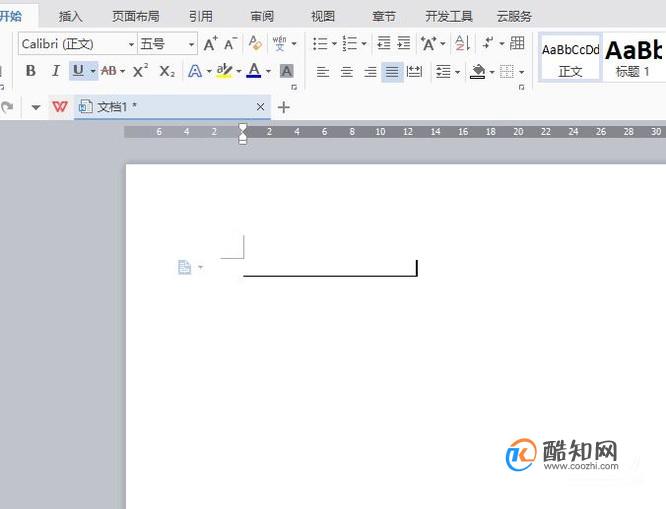Close the 文档1 document tab
Image resolution: width=666 pixels, height=509 pixels.
coord(260,107)
